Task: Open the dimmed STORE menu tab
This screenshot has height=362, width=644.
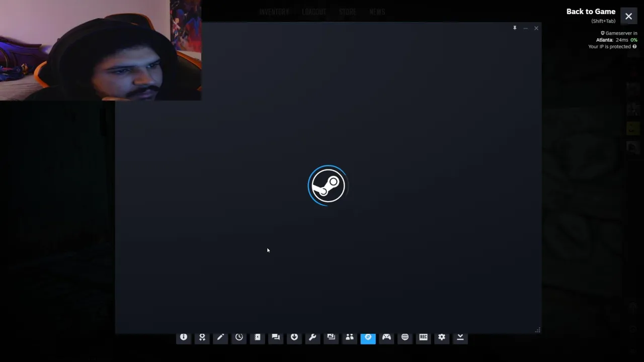Action: [x=348, y=12]
